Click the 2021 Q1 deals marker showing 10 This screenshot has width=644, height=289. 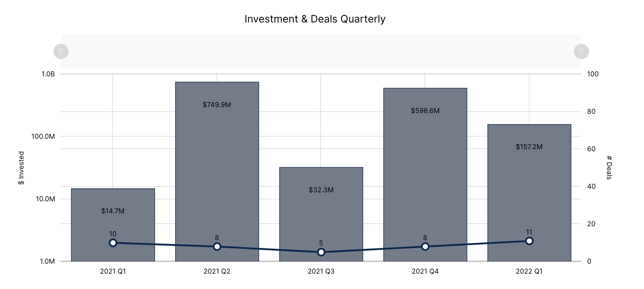click(x=113, y=243)
